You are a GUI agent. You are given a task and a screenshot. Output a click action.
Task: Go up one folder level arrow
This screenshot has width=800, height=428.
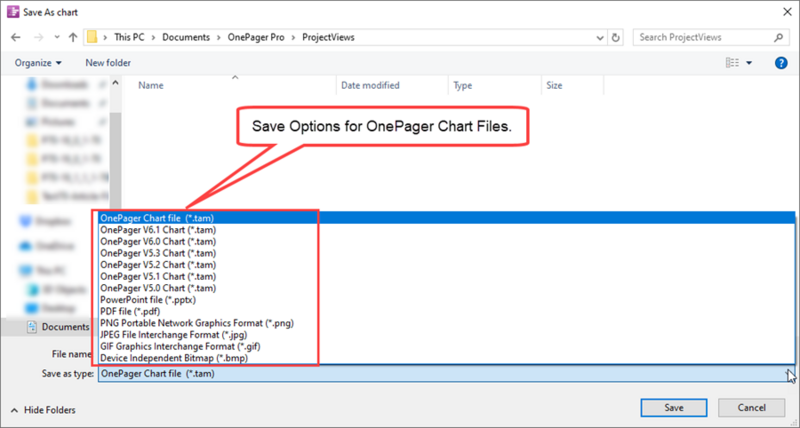(73, 37)
